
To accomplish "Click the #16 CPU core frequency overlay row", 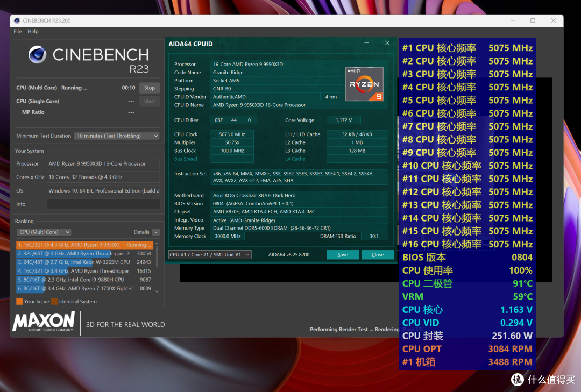I will [467, 245].
